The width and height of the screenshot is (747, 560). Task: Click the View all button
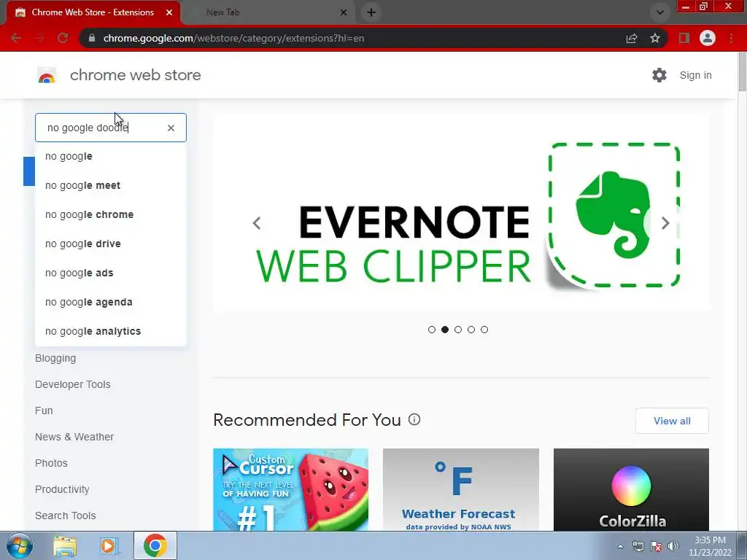tap(672, 421)
